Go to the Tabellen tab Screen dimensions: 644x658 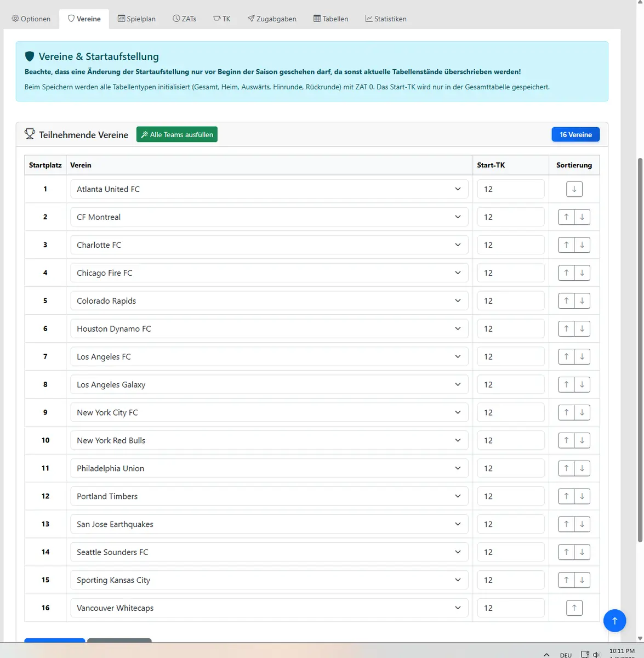coord(330,19)
